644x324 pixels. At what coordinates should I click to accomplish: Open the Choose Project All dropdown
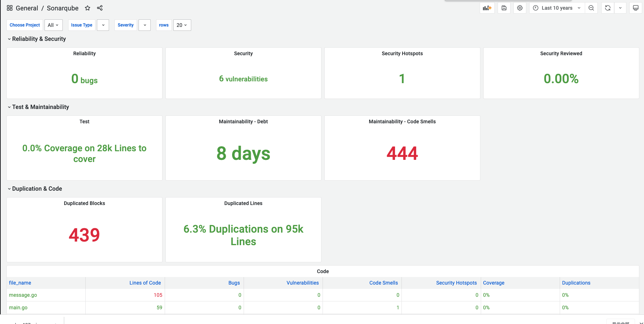[53, 25]
